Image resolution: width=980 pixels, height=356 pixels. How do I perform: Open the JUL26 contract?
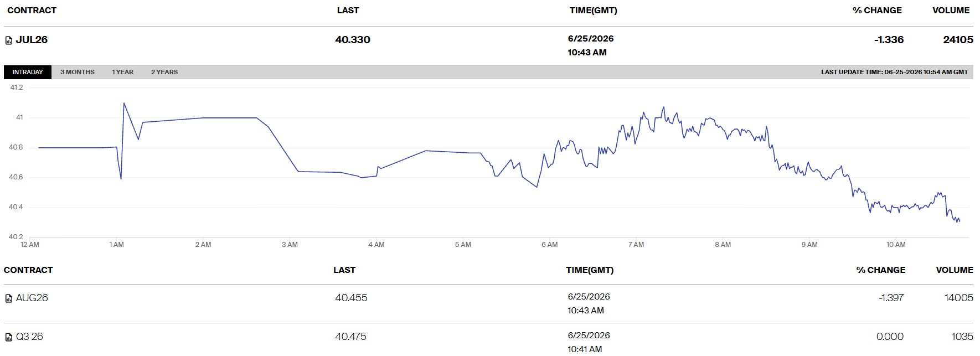pos(32,40)
